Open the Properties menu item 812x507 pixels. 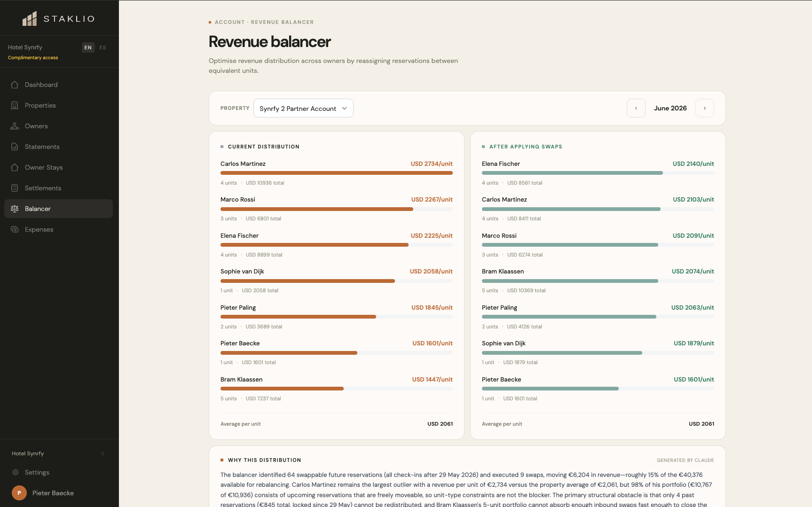(58, 105)
